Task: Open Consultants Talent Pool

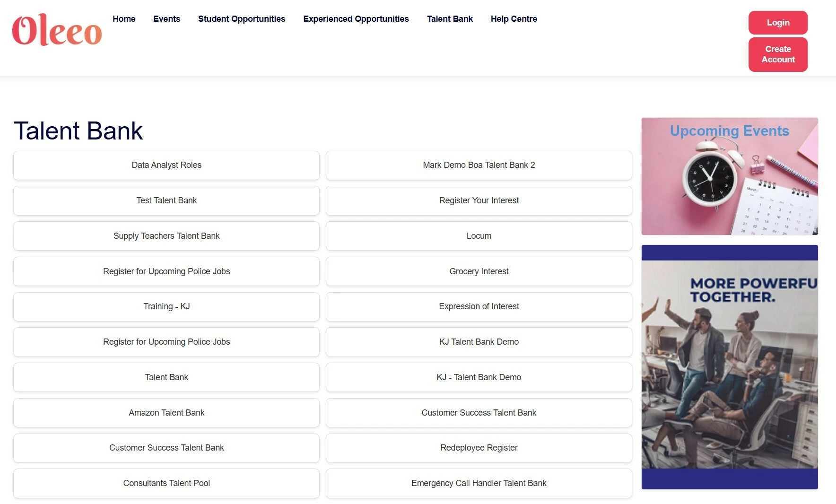Action: (x=166, y=483)
